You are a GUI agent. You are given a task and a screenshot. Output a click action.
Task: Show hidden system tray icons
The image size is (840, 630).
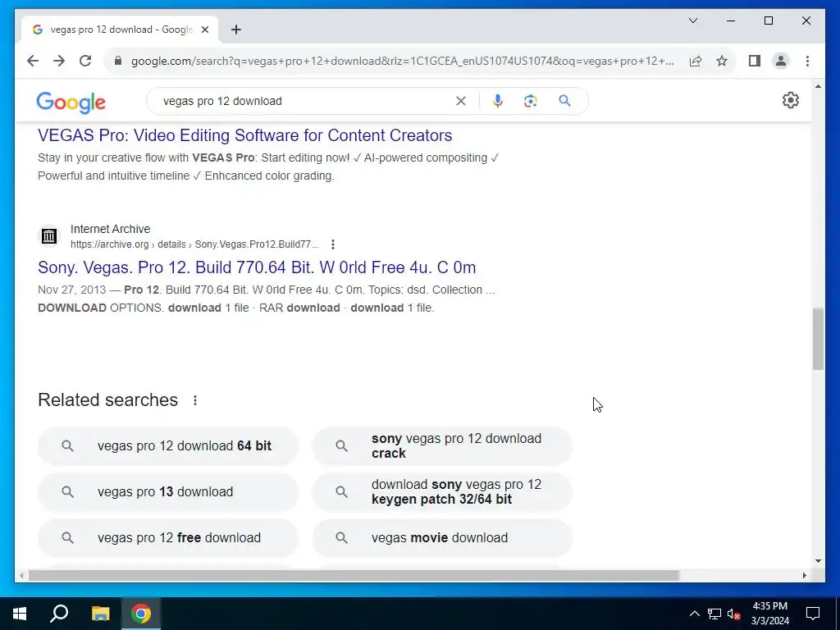(694, 614)
